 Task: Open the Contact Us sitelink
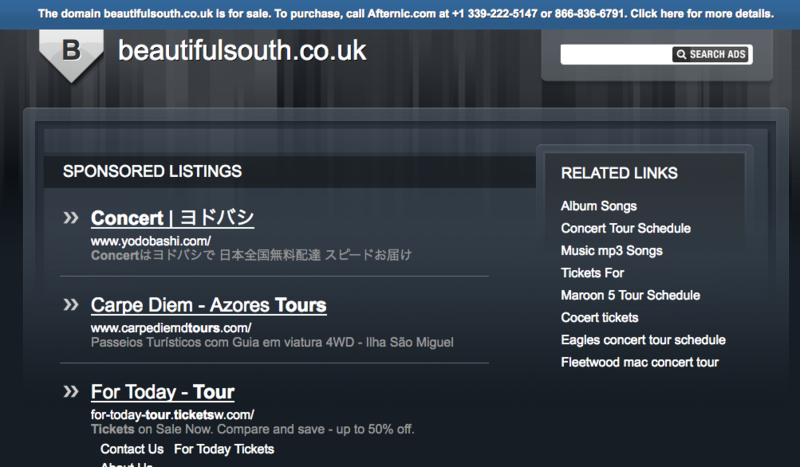[x=132, y=449]
